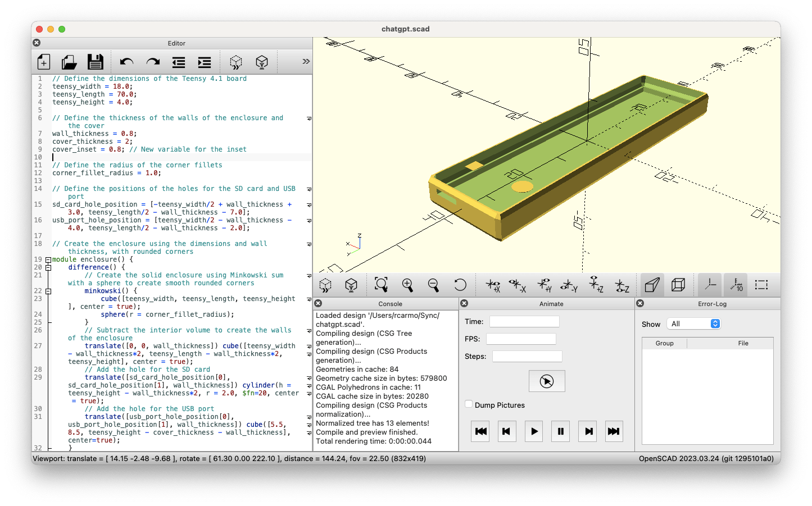
Task: Toggle orthogonal projection view
Action: 678,285
